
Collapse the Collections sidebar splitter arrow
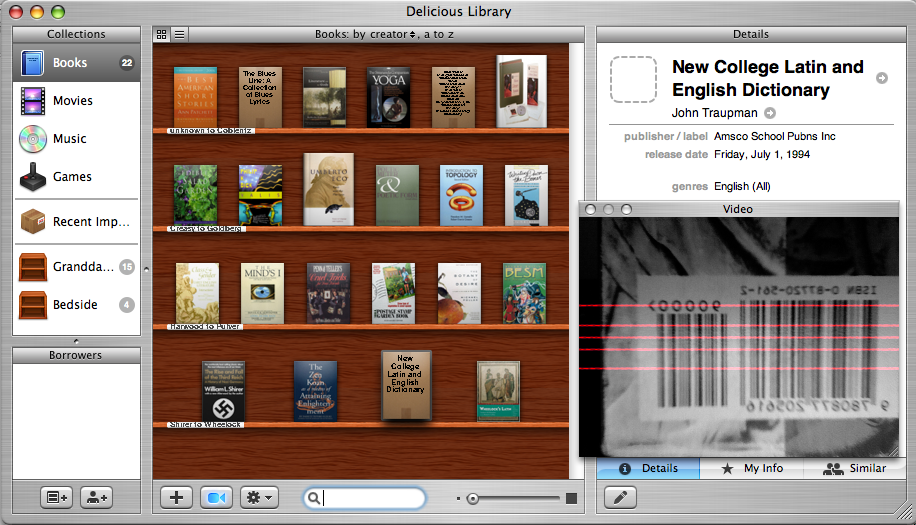(146, 269)
